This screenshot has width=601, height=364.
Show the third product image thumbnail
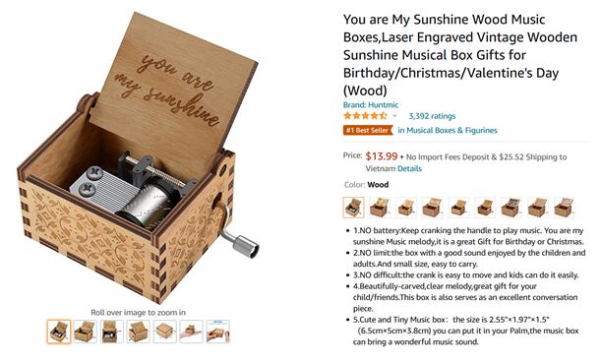(111, 332)
